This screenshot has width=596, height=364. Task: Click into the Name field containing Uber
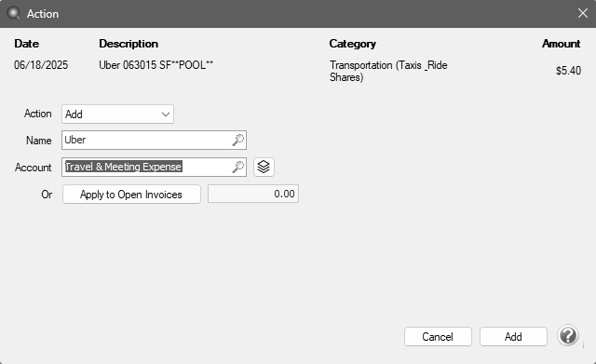[x=154, y=140]
